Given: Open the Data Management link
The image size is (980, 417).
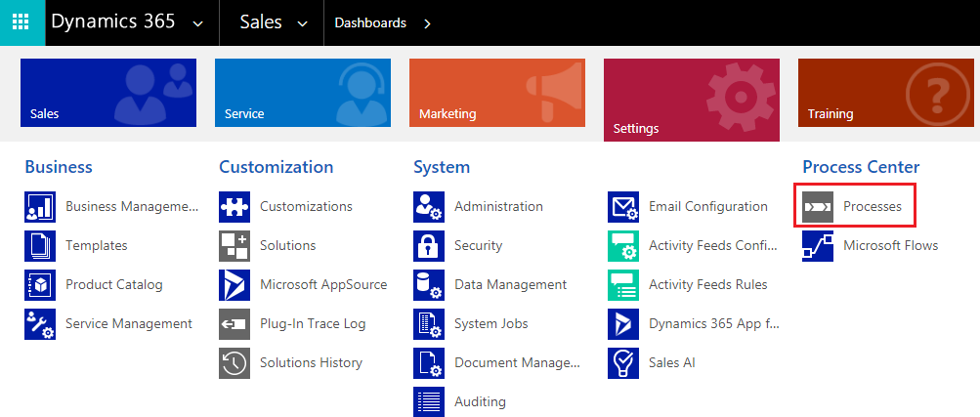Looking at the screenshot, I should tap(511, 284).
